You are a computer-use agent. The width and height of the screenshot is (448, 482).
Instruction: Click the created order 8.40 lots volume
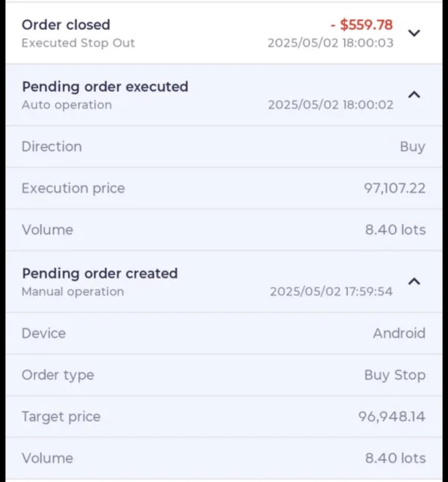395,458
